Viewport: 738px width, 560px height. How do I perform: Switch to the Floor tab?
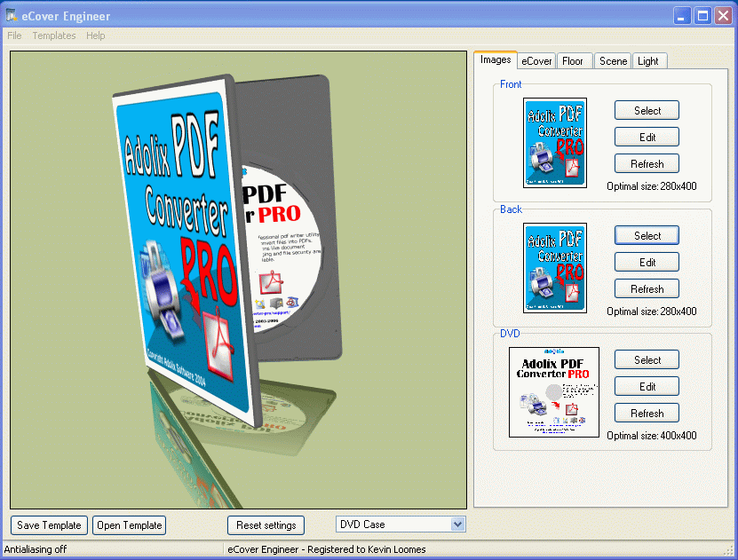[x=573, y=61]
